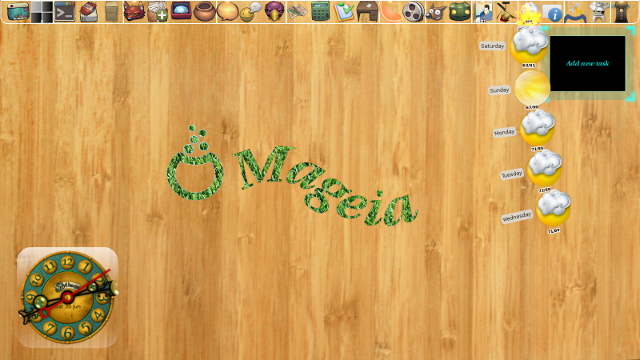Open the orange speech bubble chat icon
640x360 pixels.
pyautogui.click(x=227, y=11)
